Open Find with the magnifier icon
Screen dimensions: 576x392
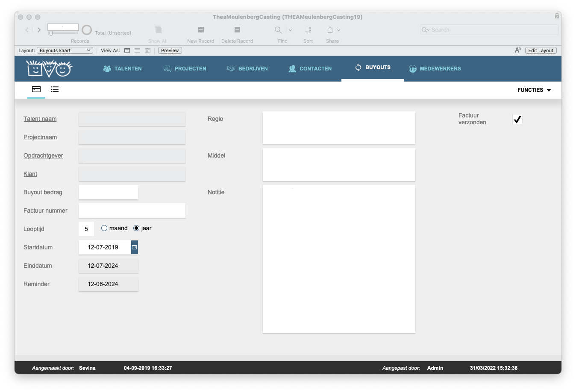(x=278, y=30)
